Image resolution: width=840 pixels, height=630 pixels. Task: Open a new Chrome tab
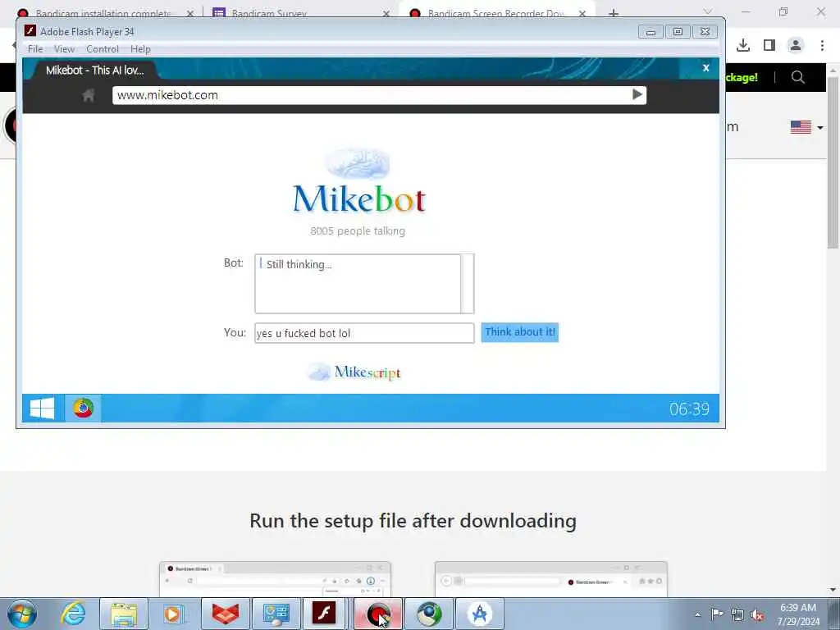pos(614,13)
